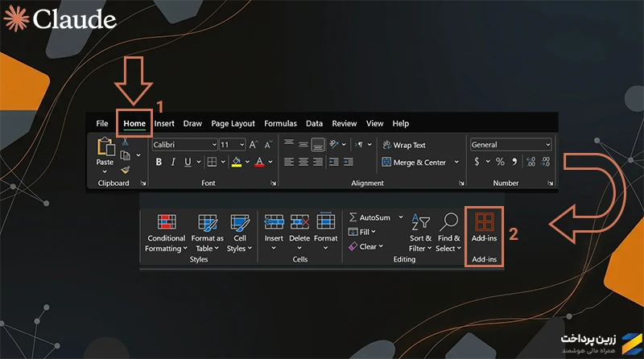
Task: Toggle Underline formatting
Action: pos(188,162)
